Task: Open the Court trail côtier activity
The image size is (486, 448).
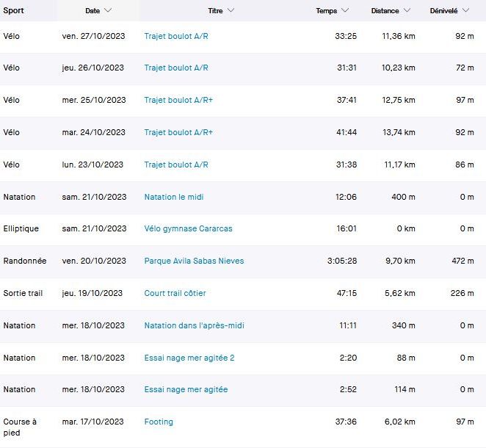Action: click(175, 293)
